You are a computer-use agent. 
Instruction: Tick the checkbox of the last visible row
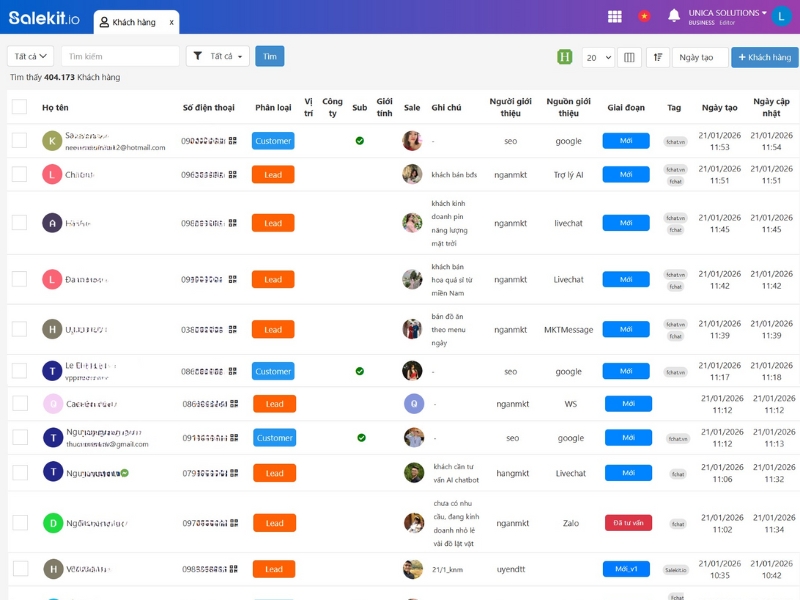click(19, 568)
